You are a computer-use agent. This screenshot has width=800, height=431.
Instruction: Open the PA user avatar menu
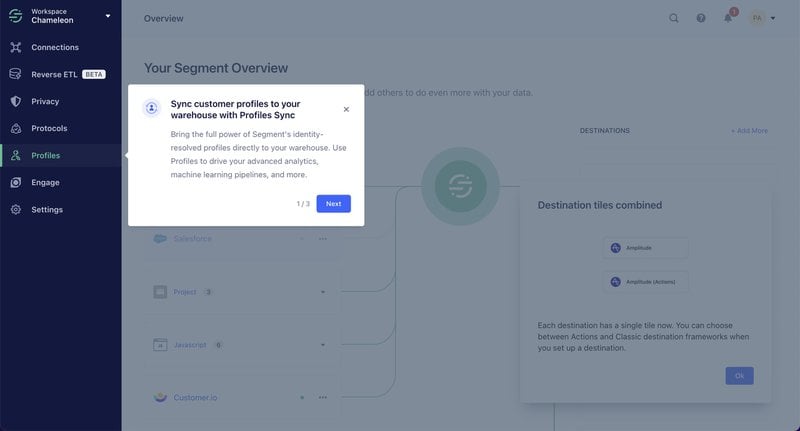pyautogui.click(x=758, y=18)
